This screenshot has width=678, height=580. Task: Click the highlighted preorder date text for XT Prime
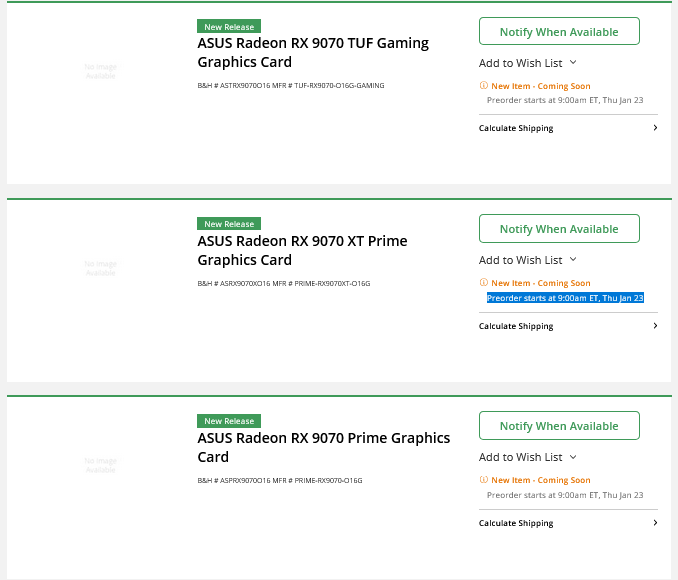[565, 298]
